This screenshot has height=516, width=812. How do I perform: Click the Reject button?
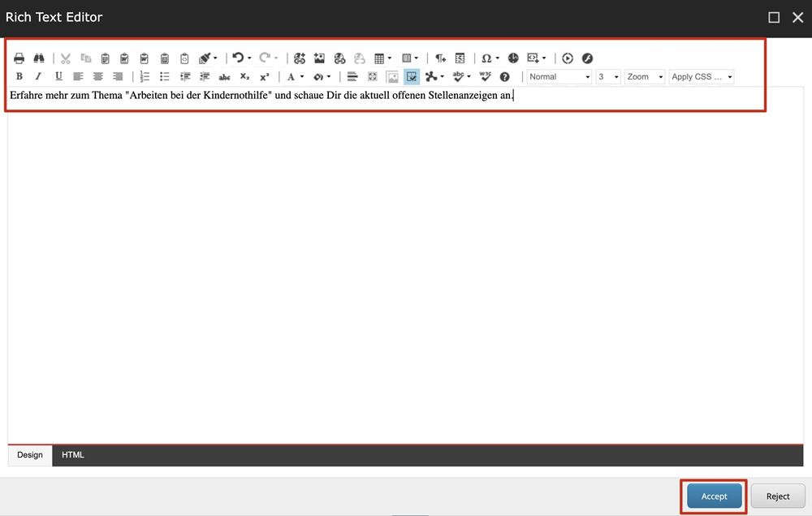pyautogui.click(x=777, y=497)
